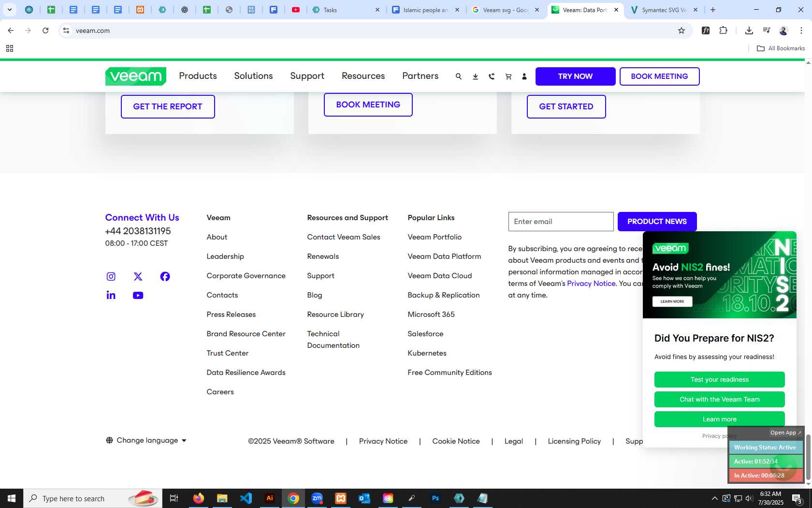
Task: Open the Resource Library link
Action: click(335, 314)
